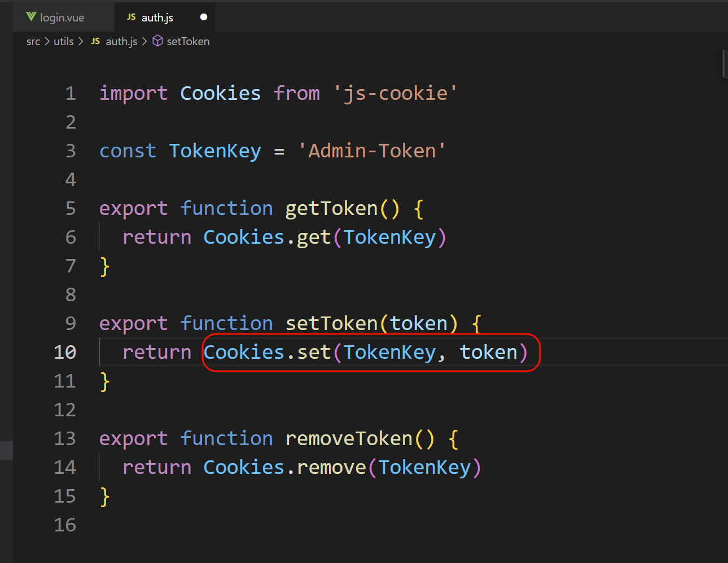This screenshot has height=563, width=728.
Task: Select the auth.js editor tab
Action: pyautogui.click(x=157, y=17)
